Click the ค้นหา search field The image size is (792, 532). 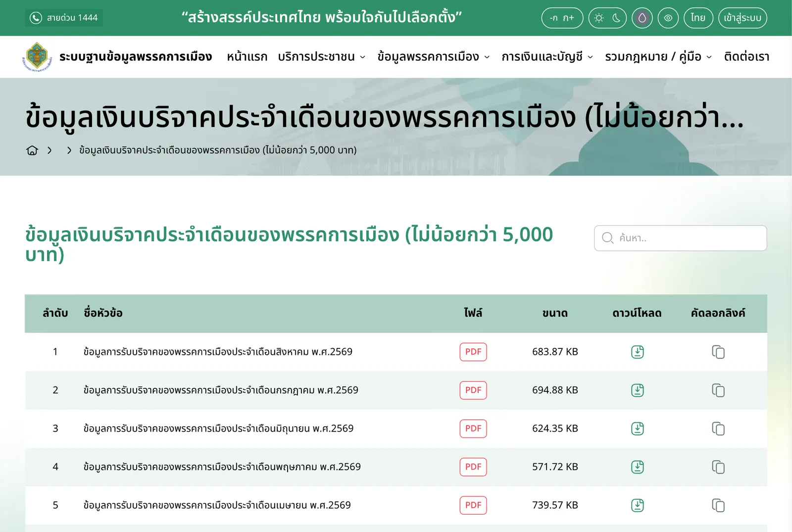[681, 238]
